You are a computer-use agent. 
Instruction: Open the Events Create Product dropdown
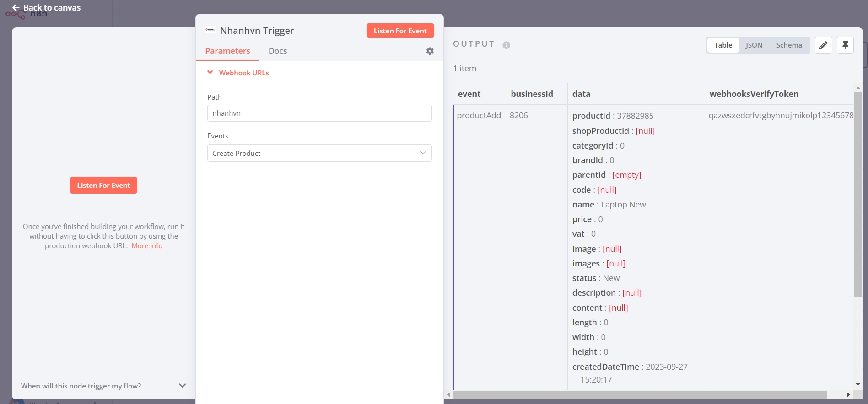tap(319, 153)
